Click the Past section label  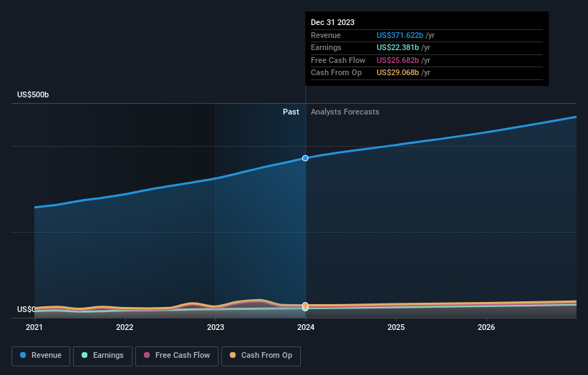[x=291, y=112]
